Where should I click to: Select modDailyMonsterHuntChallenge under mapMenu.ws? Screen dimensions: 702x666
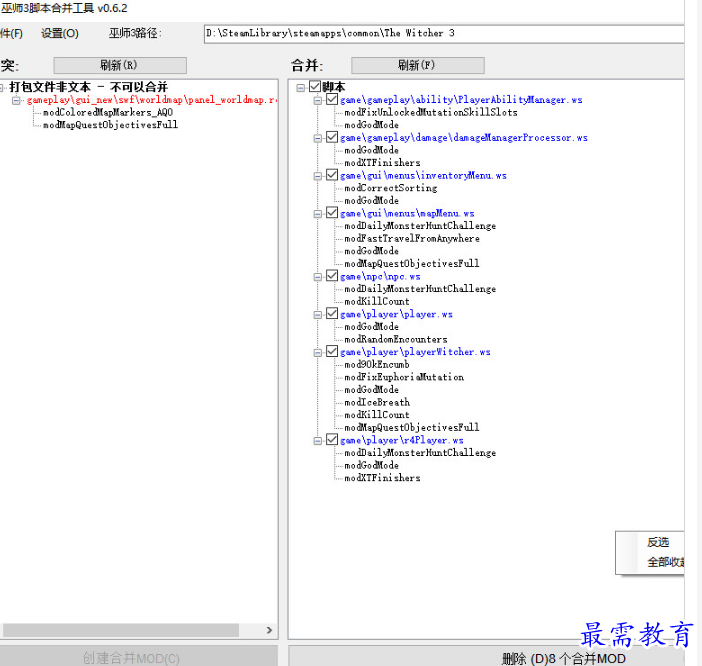coord(420,226)
